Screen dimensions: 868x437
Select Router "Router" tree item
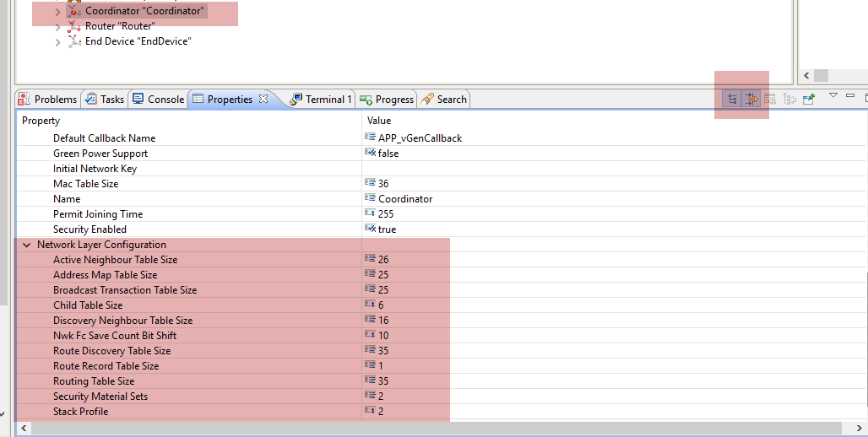tap(120, 26)
